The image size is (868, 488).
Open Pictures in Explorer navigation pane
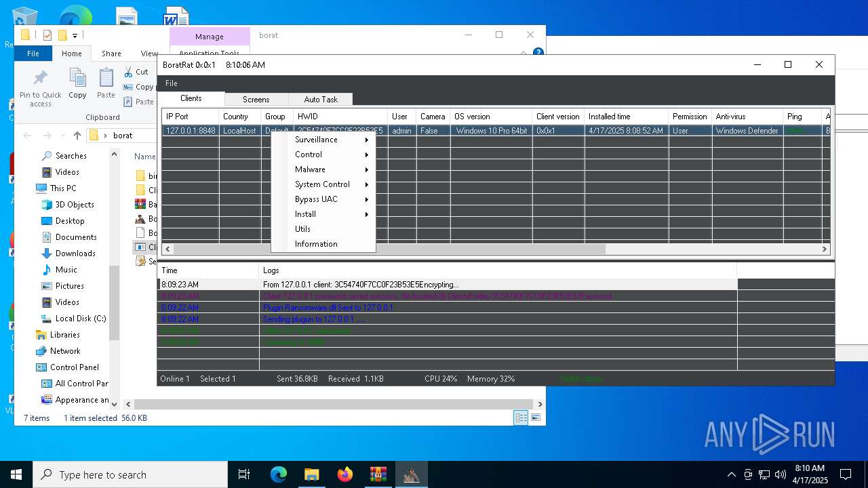click(70, 286)
